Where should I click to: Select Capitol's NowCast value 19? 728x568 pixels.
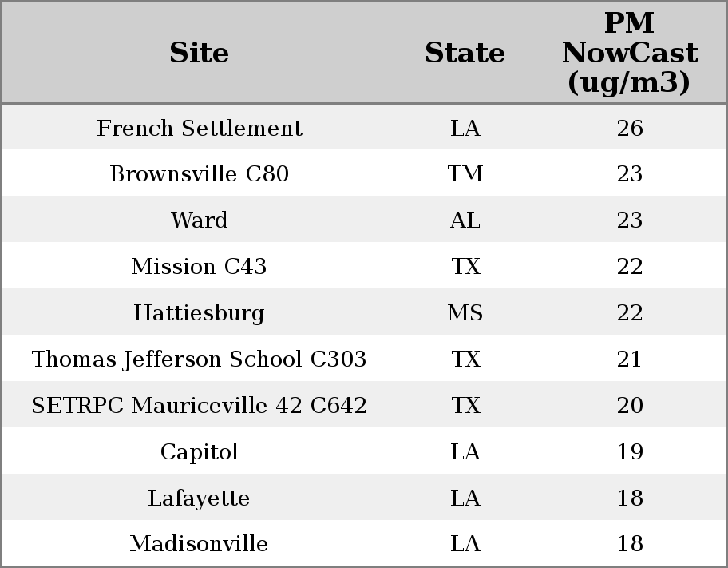629,452
